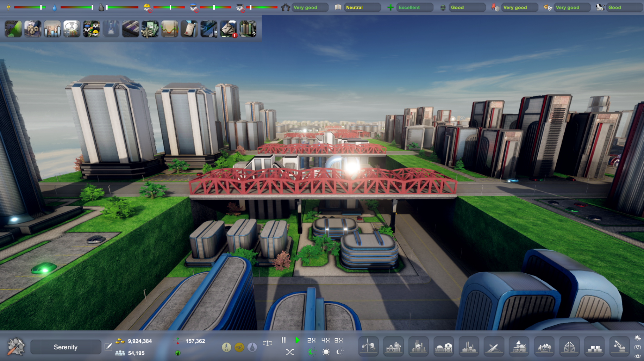Open the building blocks build menu
The width and height of the screenshot is (644, 361).
click(595, 347)
